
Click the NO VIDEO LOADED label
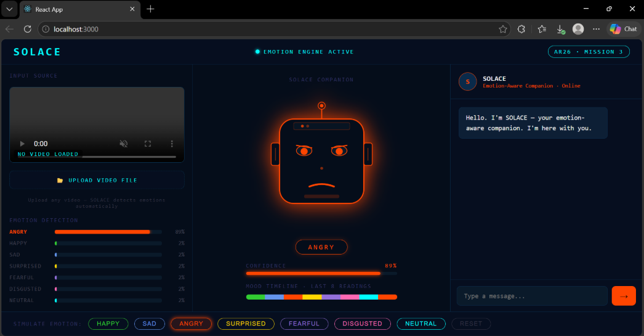(x=48, y=154)
